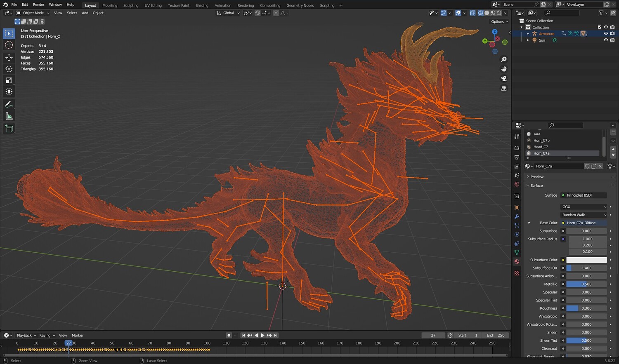
Task: Disable Armature in renders camera icon
Action: click(612, 34)
